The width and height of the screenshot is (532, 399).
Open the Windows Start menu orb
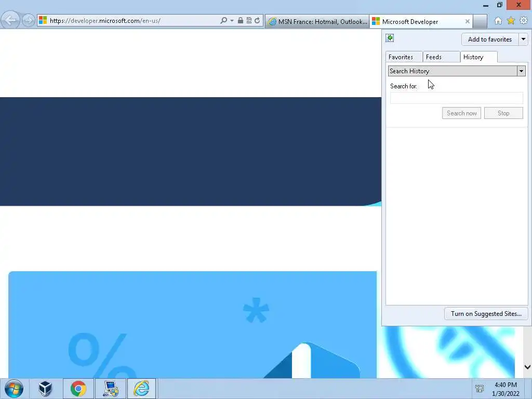(14, 389)
